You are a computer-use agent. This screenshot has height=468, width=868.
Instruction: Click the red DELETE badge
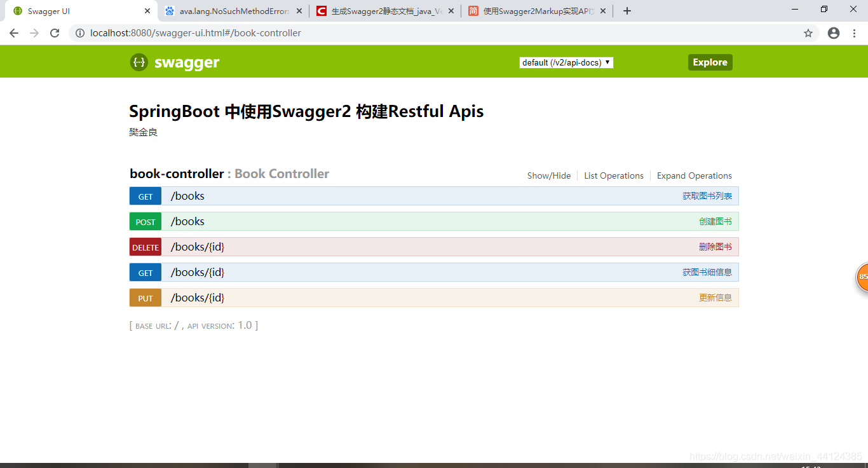click(146, 247)
